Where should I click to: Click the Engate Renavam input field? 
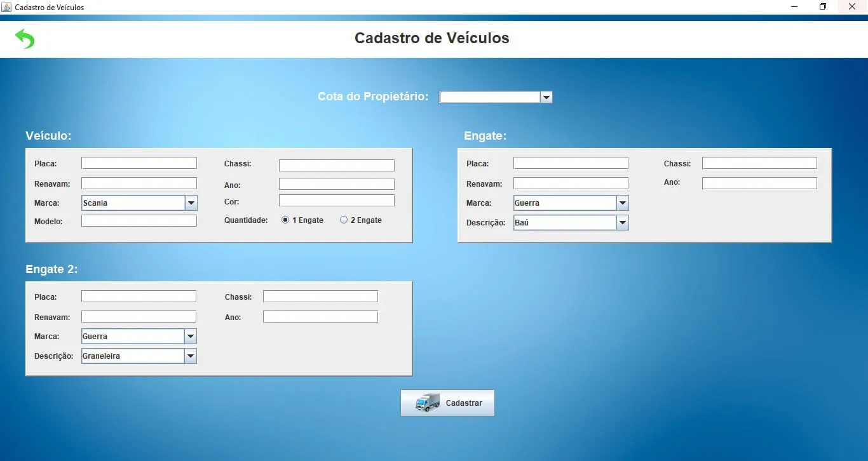[571, 184]
